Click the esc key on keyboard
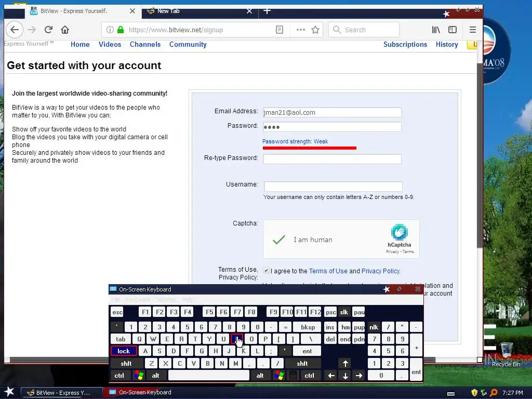The image size is (532, 399). point(117,312)
